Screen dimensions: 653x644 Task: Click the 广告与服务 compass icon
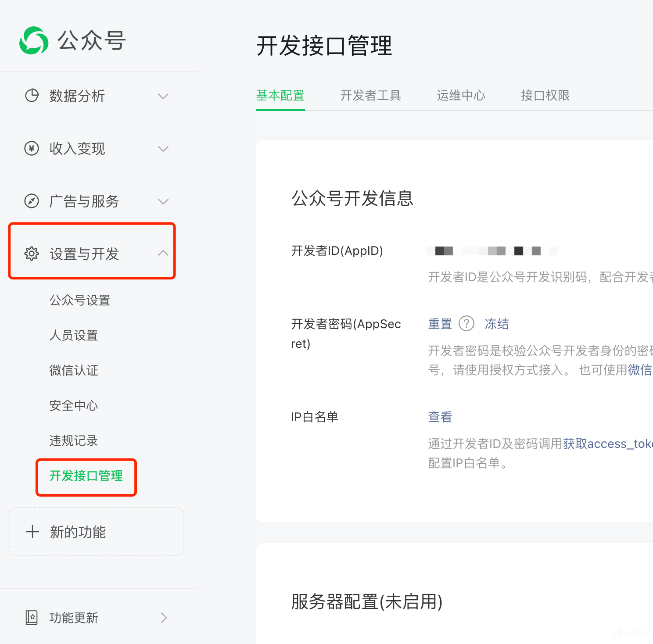(32, 201)
